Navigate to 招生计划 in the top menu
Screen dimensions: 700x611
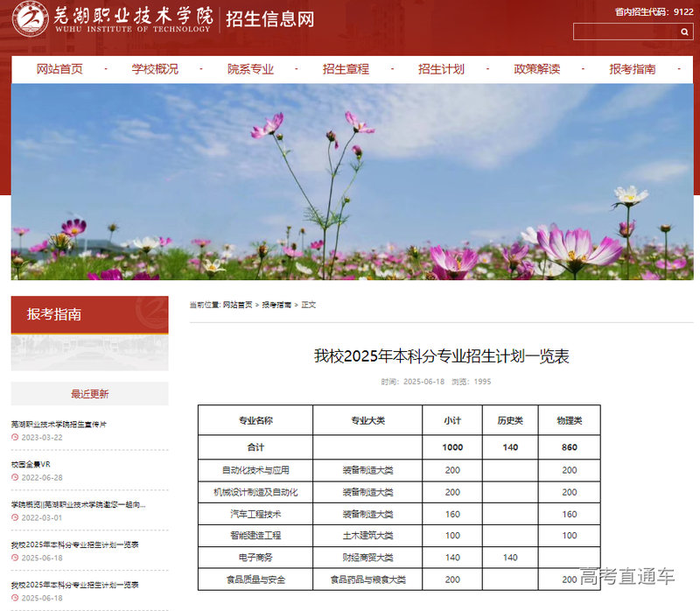tap(441, 69)
